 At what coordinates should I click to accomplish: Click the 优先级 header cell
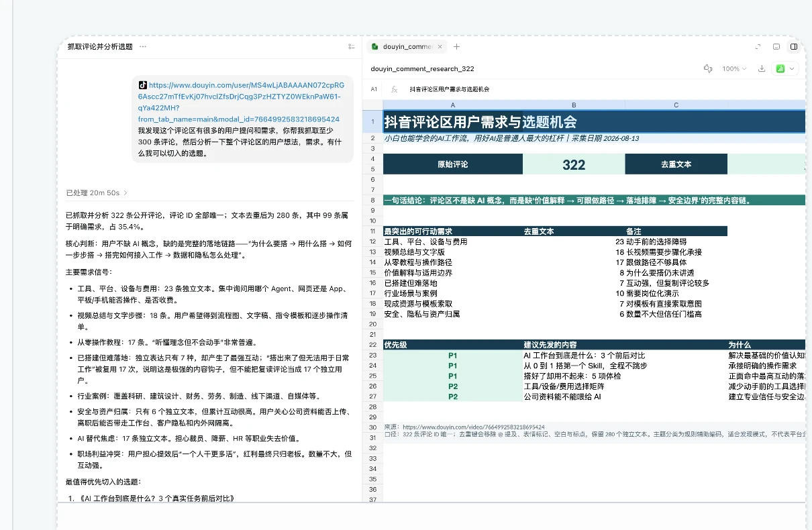click(x=453, y=345)
